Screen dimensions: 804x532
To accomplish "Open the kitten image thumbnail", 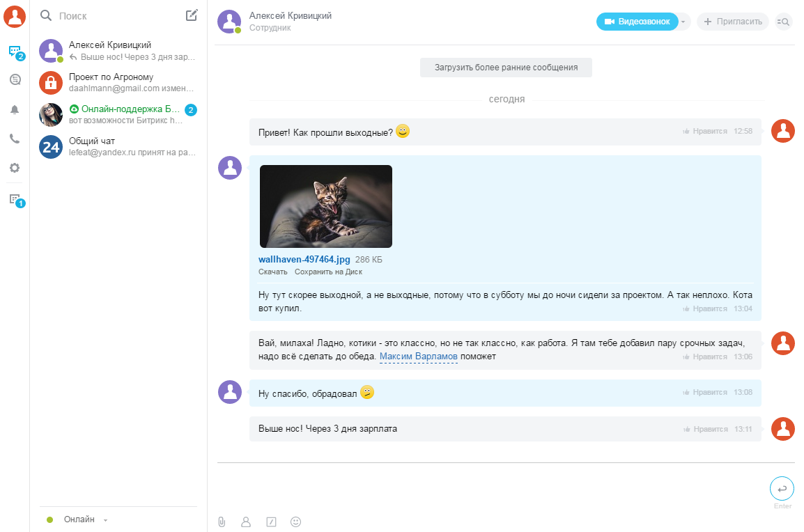I will (x=325, y=206).
